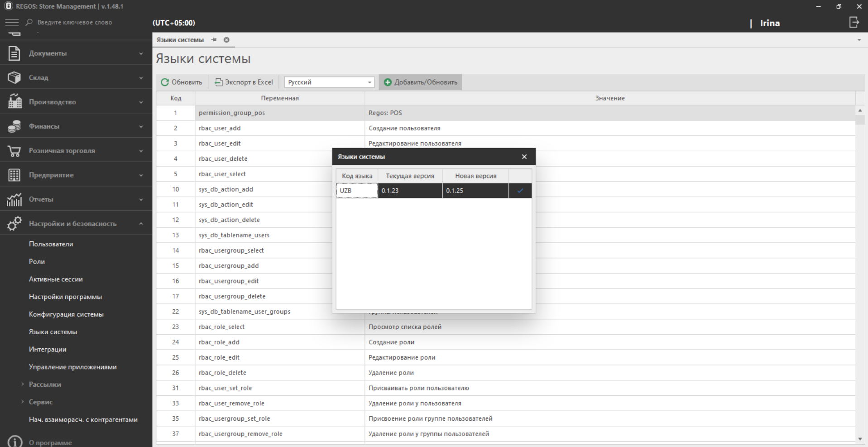Screen dimensions: 868x447
Task: Expand the Рассылки submenu
Action: click(23, 385)
